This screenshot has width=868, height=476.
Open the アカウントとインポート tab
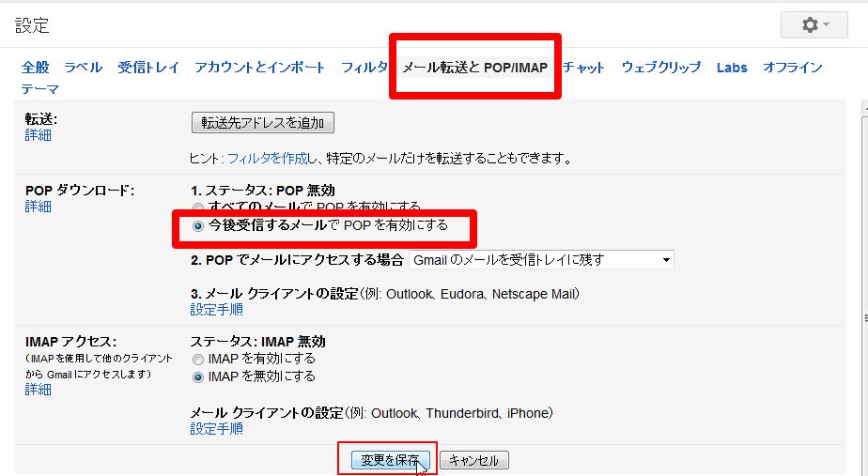260,68
